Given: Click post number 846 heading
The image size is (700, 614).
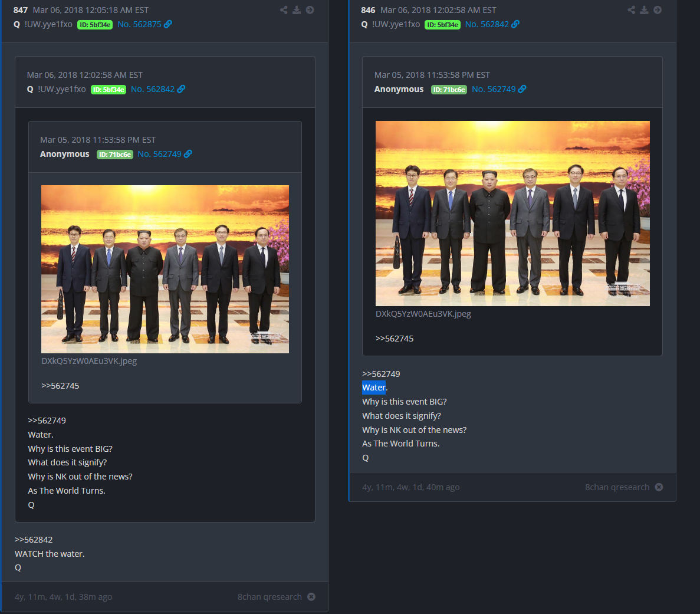Looking at the screenshot, I should coord(369,10).
